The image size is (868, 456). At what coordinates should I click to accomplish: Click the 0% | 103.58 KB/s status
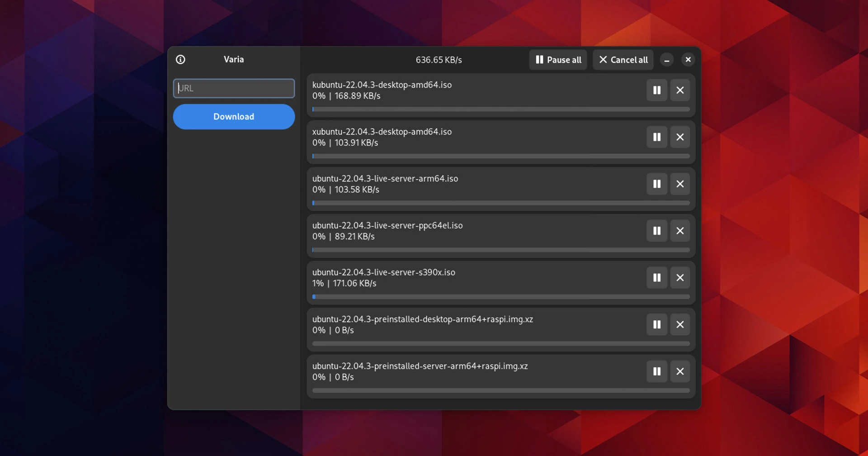(346, 190)
